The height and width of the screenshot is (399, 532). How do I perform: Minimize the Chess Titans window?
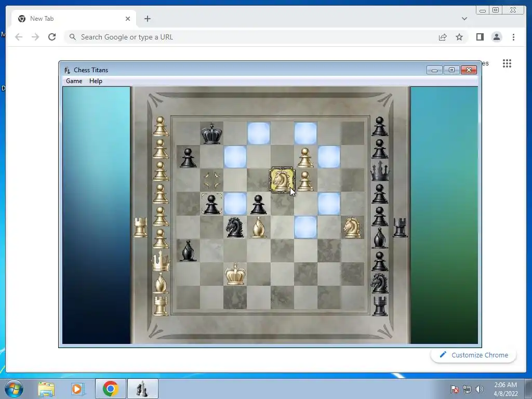coord(434,70)
